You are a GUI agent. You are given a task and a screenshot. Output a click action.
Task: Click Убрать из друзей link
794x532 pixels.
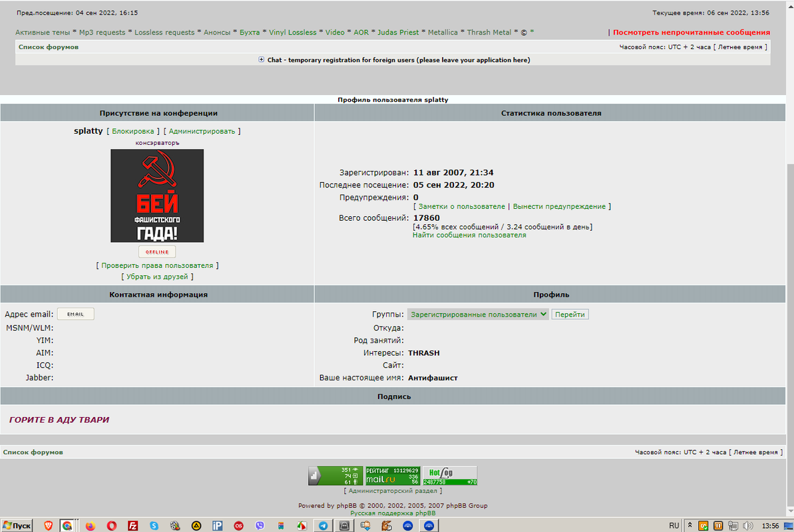(x=157, y=277)
